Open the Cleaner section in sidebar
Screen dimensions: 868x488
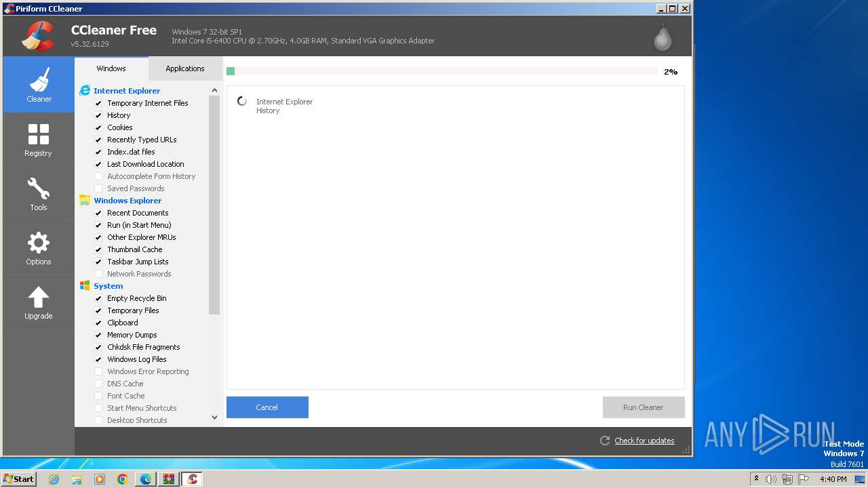(x=39, y=85)
